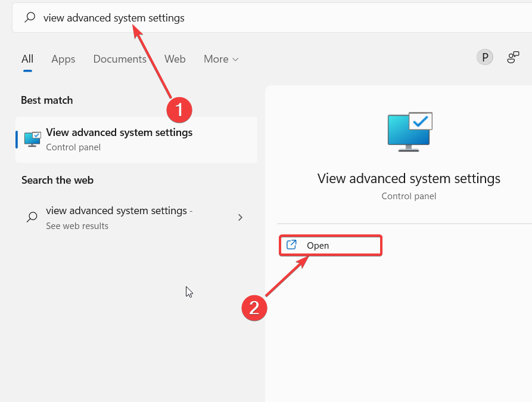Click the chevron on the web search suggestion
The width and height of the screenshot is (532, 402).
point(240,217)
